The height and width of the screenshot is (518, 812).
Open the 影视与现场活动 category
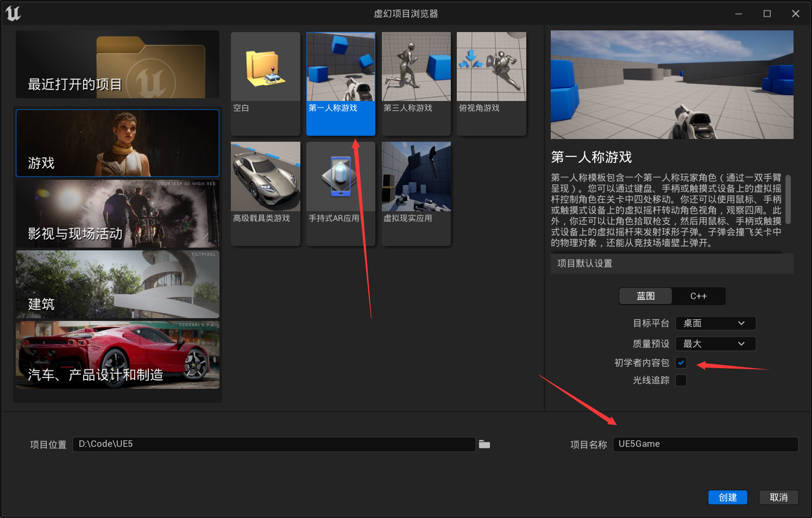(117, 214)
